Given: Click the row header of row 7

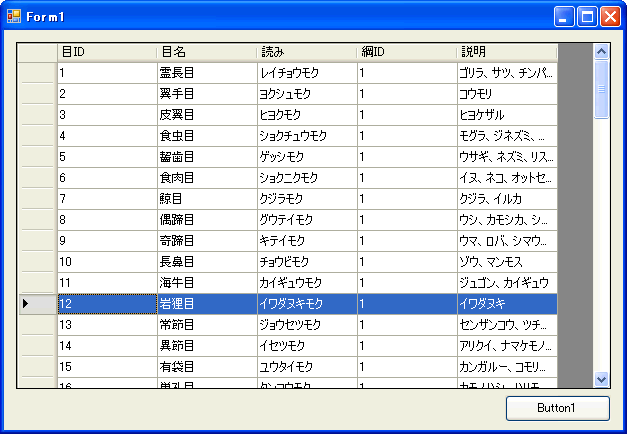Looking at the screenshot, I should click(38, 199).
